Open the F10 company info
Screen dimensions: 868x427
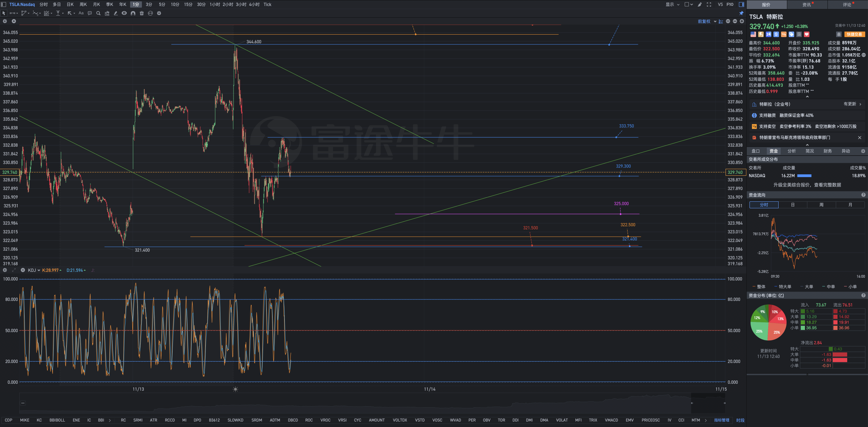coord(730,5)
